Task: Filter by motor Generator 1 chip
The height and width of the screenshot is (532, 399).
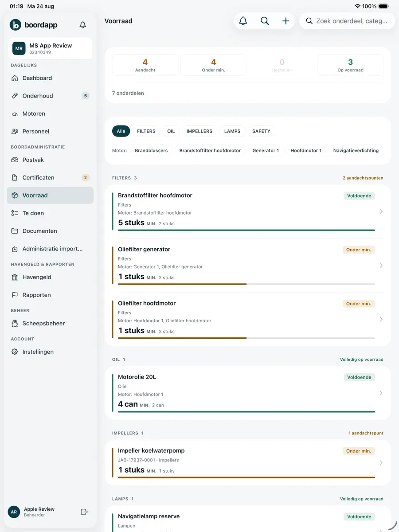Action: [x=266, y=150]
